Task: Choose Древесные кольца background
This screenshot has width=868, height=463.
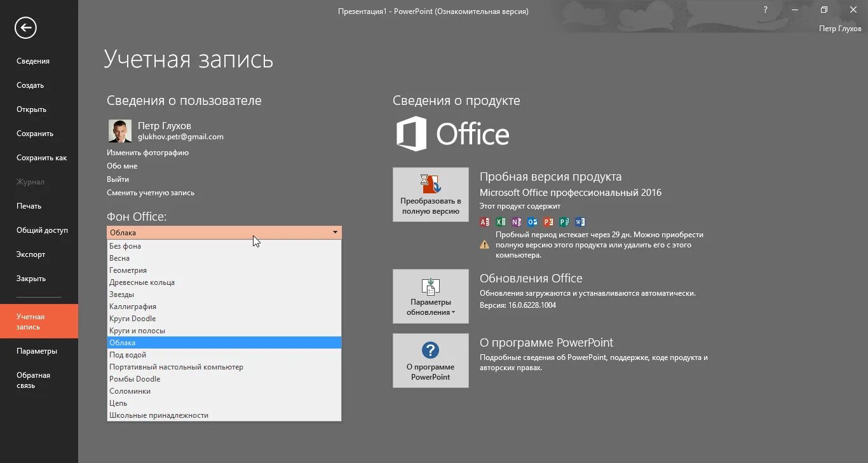Action: click(224, 282)
